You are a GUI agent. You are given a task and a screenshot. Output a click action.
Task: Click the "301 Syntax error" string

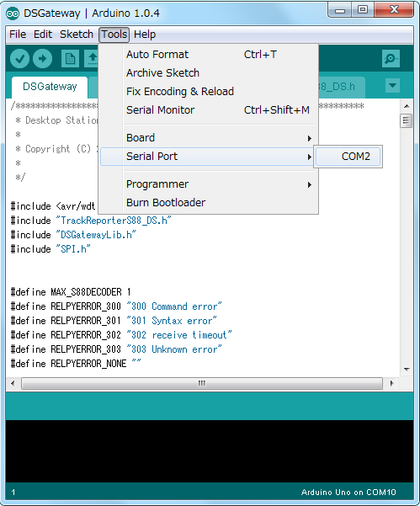(x=172, y=321)
